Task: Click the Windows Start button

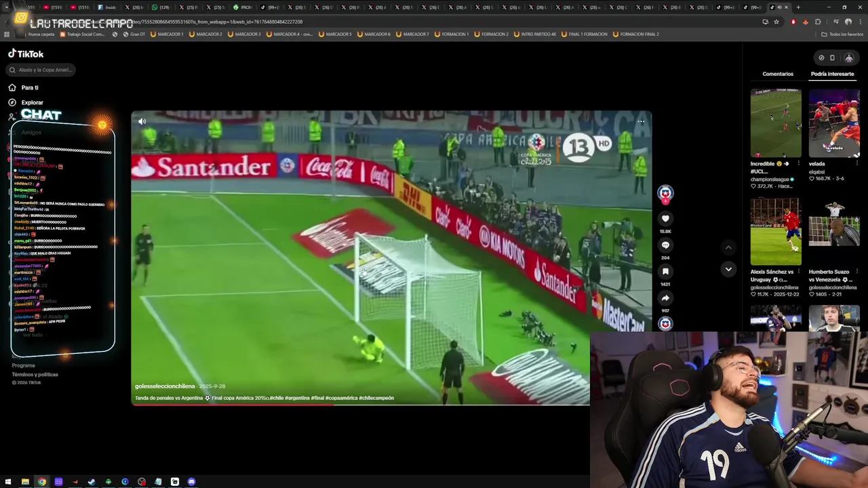Action: 8,482
